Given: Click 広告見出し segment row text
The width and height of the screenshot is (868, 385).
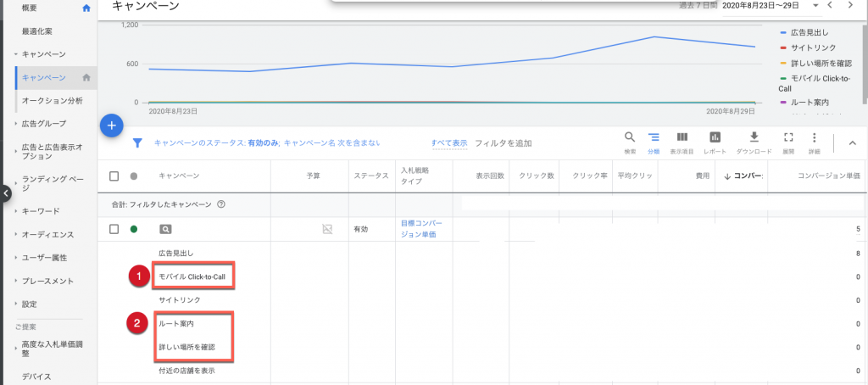Looking at the screenshot, I should coord(176,254).
